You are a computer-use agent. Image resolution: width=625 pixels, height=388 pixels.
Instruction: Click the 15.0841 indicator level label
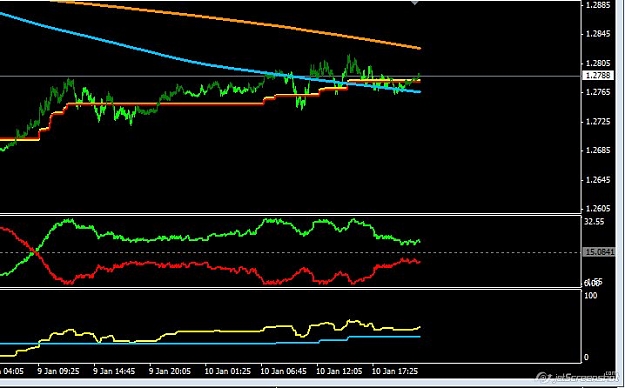[x=599, y=252]
